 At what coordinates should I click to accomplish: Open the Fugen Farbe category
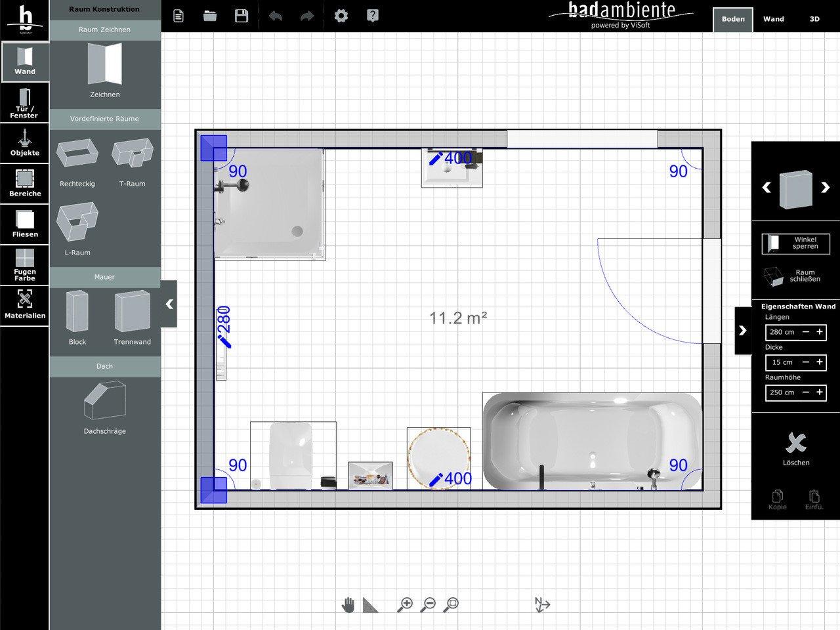(x=24, y=265)
